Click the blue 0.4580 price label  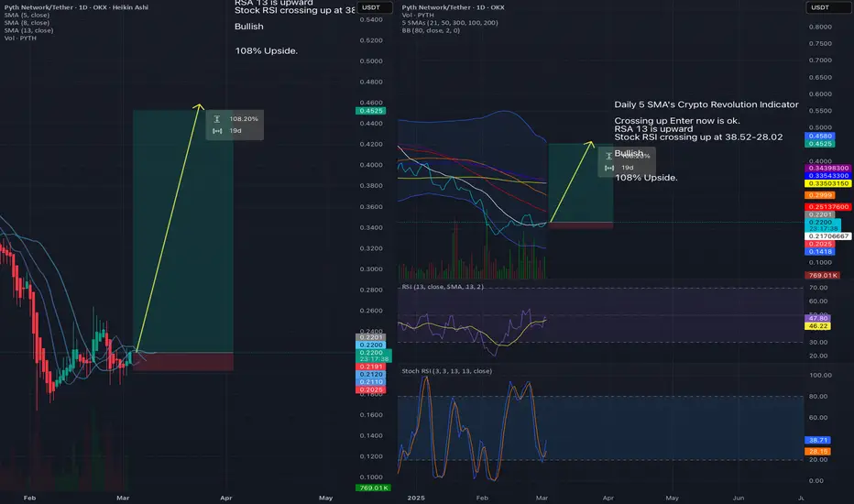coord(820,137)
